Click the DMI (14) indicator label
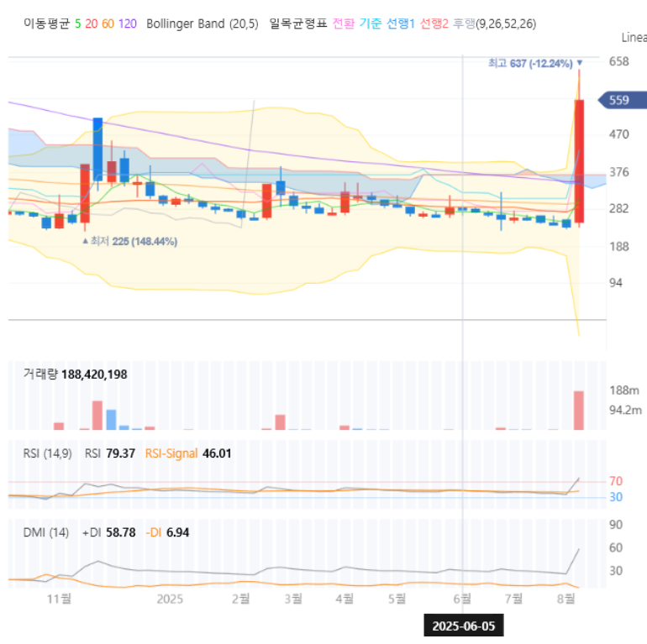Screen dimensions: 647x644 click(x=46, y=532)
